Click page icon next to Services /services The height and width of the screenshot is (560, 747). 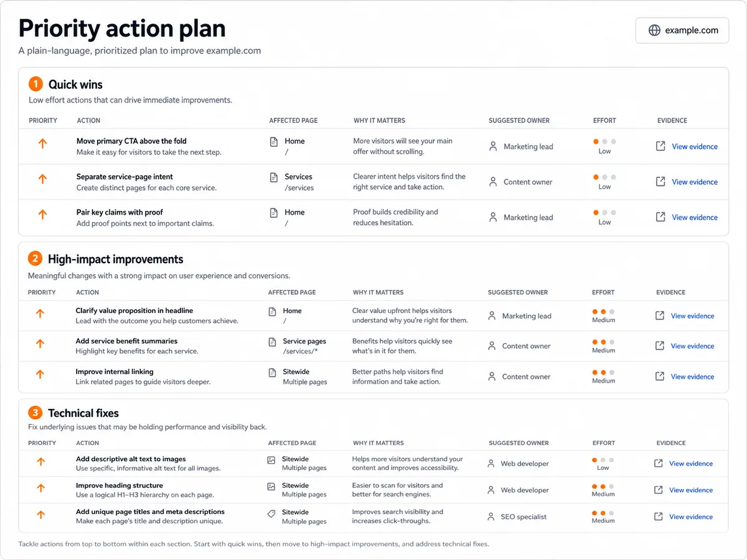[274, 178]
